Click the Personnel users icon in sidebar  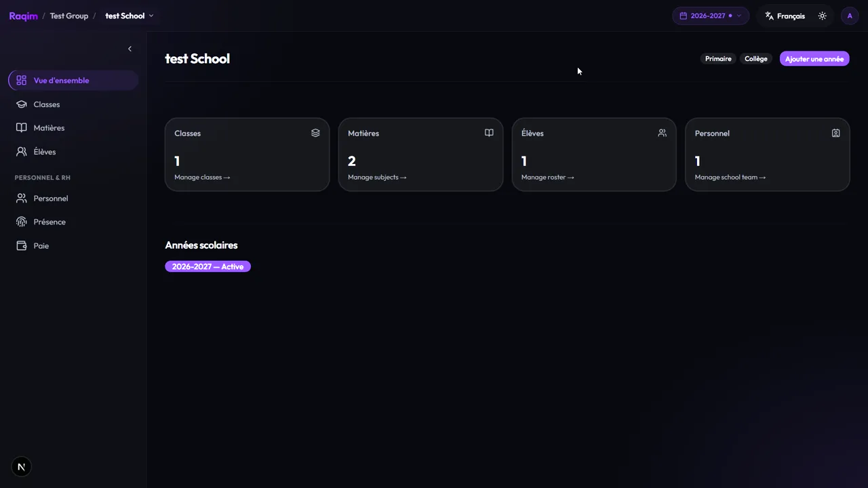pos(22,199)
